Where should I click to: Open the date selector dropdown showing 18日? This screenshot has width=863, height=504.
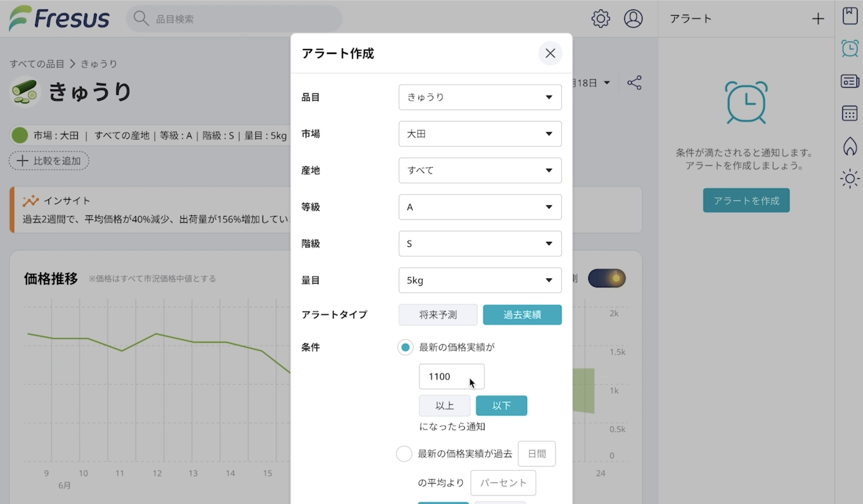click(x=592, y=83)
